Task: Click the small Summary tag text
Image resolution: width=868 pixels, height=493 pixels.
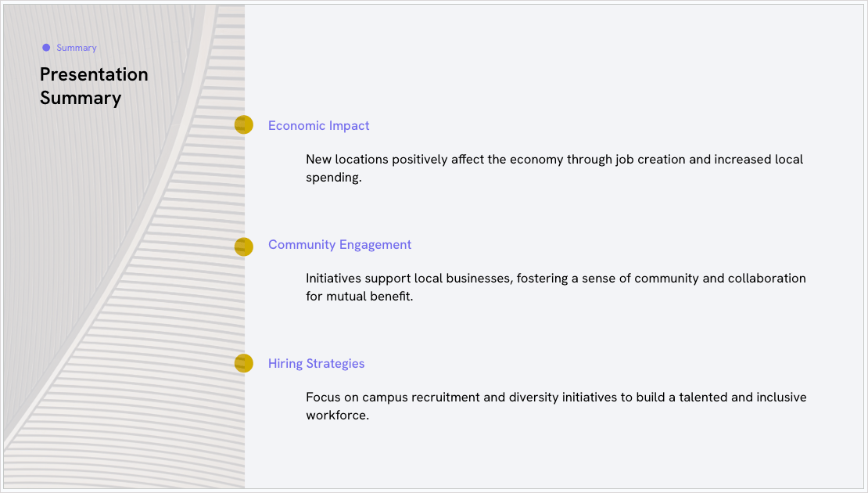Action: pos(77,48)
